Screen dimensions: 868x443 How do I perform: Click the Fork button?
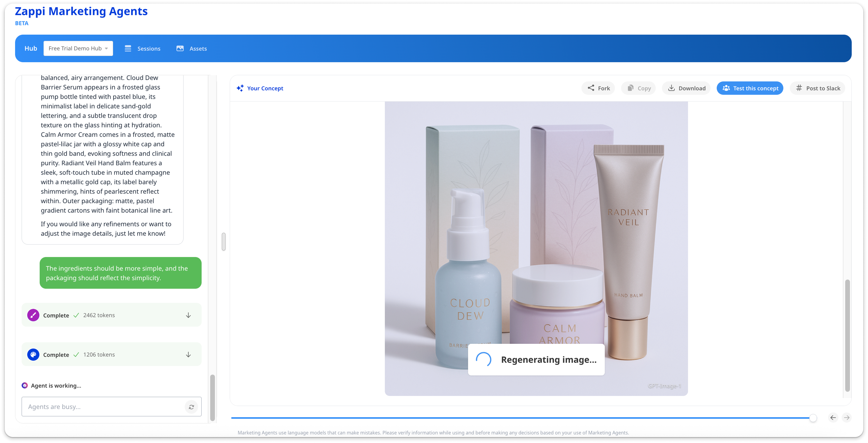point(598,88)
